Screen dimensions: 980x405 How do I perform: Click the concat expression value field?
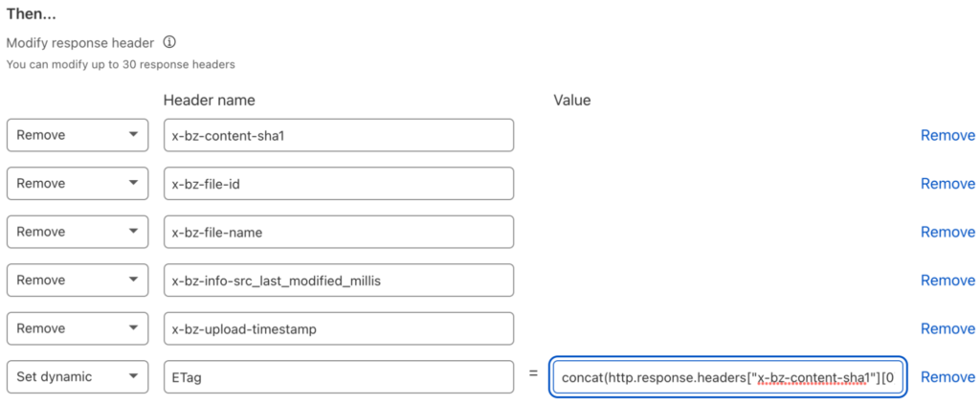(727, 377)
